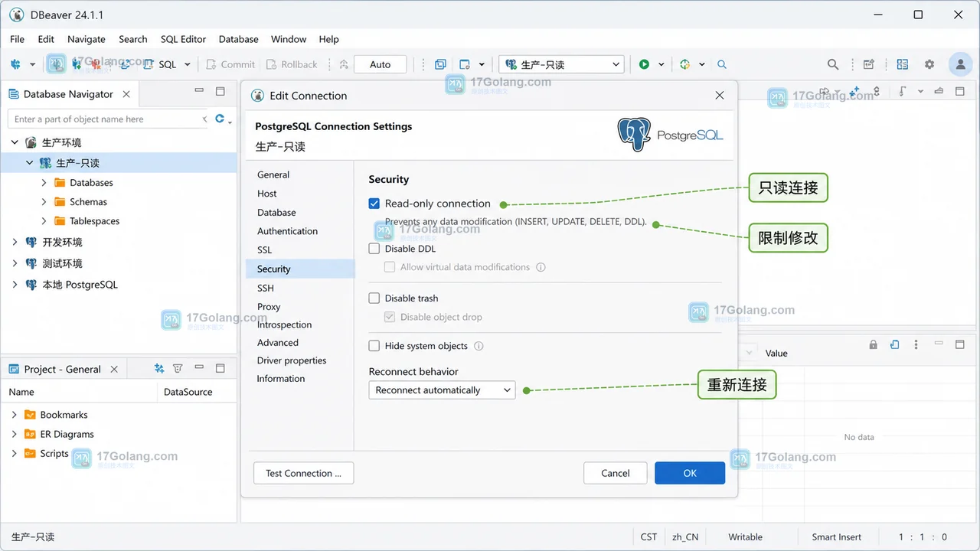Click info icon beside Allow virtual data modifications
This screenshot has height=551, width=980.
click(541, 267)
